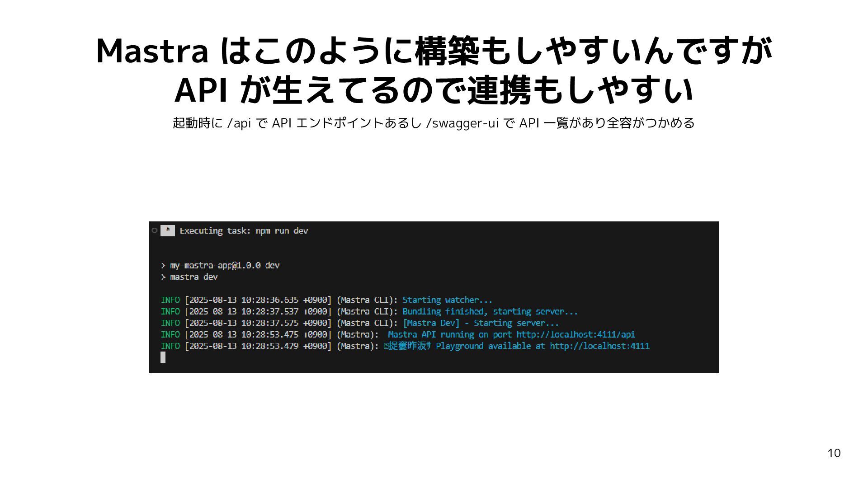Click the timestamp 10:28:53.479 log entry
868x488 pixels.
(258, 346)
